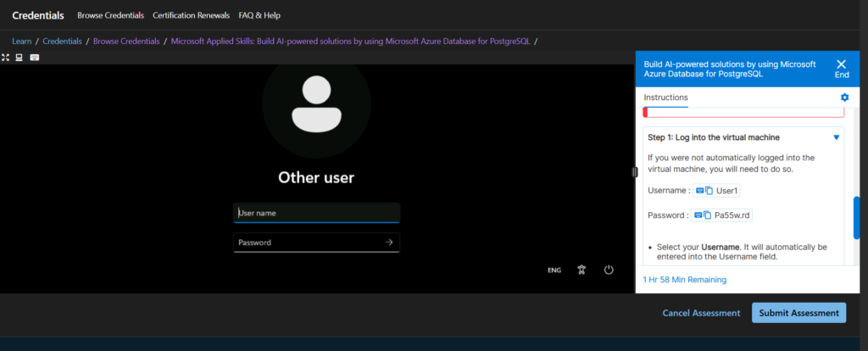Click the fullscreen expand icon above the VM
Image resolution: width=868 pixels, height=351 pixels.
[6, 58]
